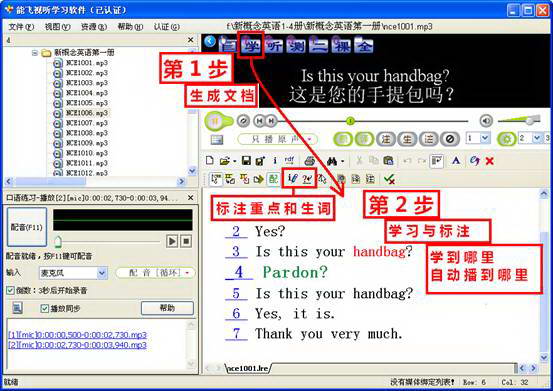The height and width of the screenshot is (391, 553).
Task: Toggle the green 翻 button
Action: 342,139
